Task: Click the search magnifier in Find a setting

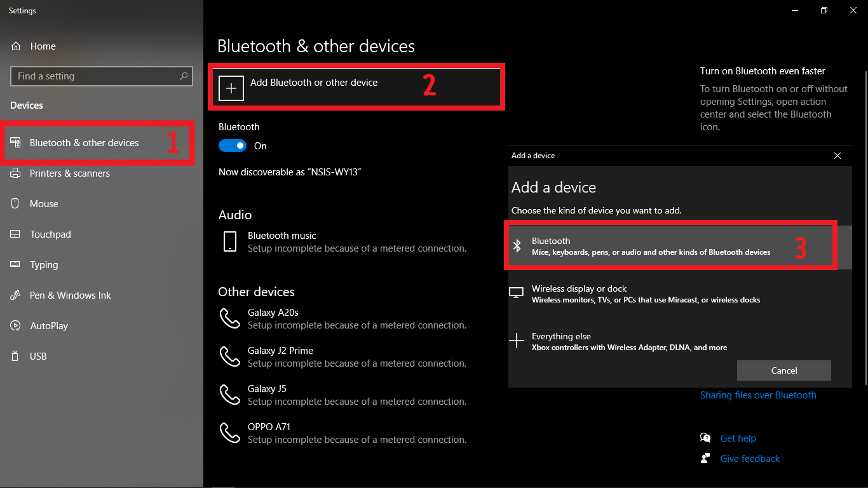Action: [x=184, y=76]
